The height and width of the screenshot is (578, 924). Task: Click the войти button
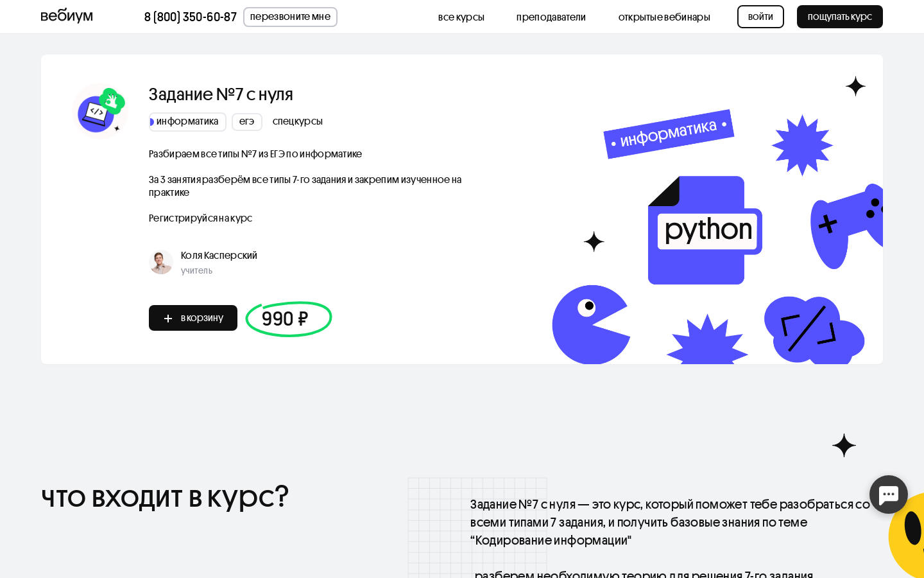[760, 17]
